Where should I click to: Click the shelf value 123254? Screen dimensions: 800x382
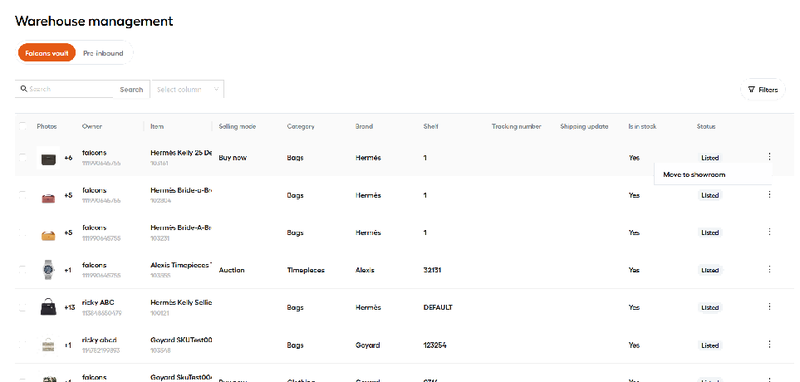point(435,345)
